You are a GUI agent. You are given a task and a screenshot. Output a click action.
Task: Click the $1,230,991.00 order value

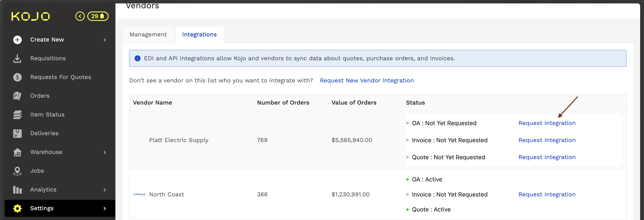350,194
